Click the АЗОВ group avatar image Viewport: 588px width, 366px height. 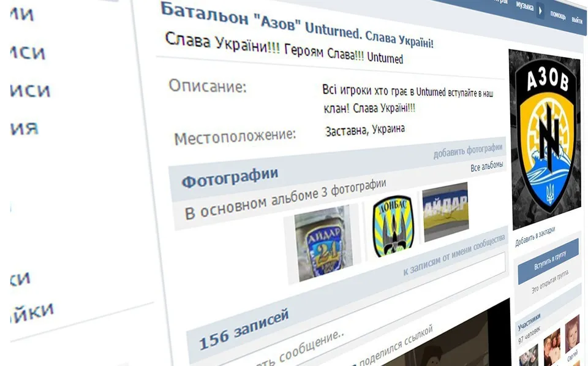546,139
